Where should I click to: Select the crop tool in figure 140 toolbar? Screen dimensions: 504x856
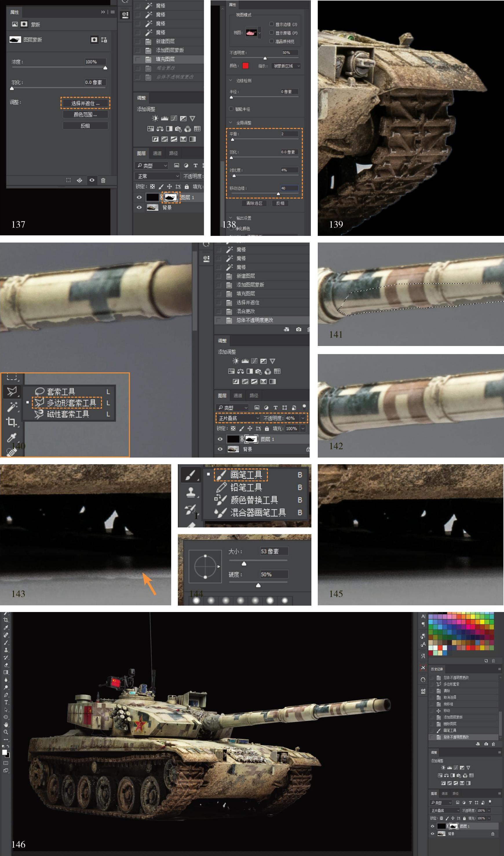(x=12, y=422)
